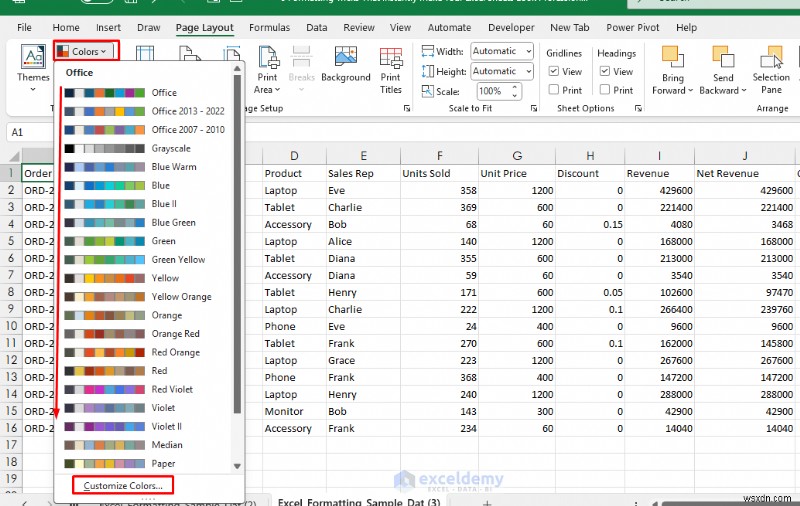
Task: Select the Grayscale color theme
Action: 145,148
